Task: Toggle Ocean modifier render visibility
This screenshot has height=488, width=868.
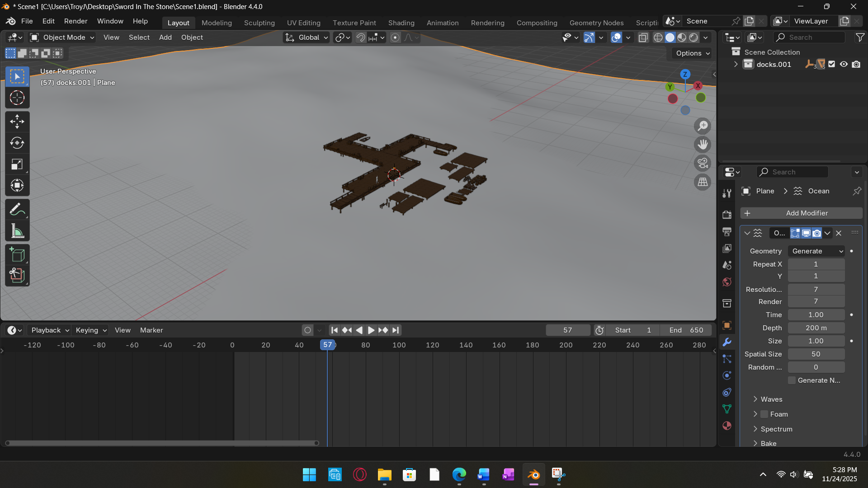Action: [x=816, y=233]
